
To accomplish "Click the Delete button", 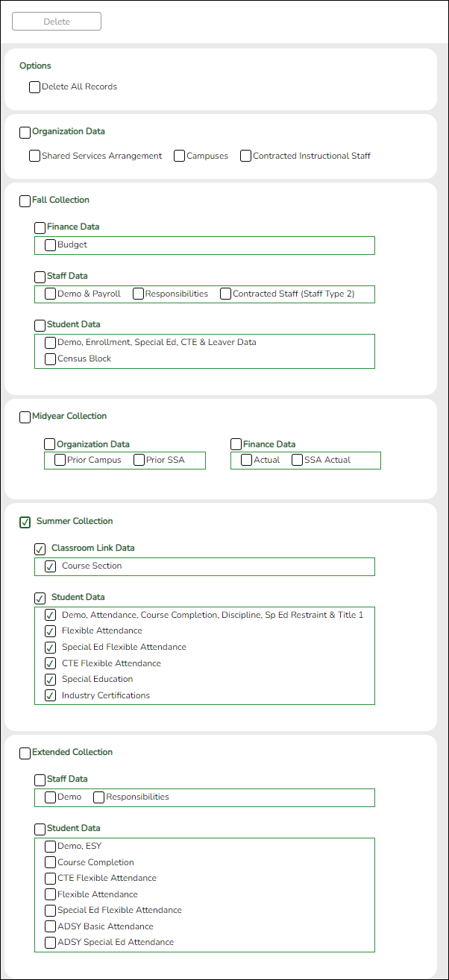I will click(x=56, y=21).
